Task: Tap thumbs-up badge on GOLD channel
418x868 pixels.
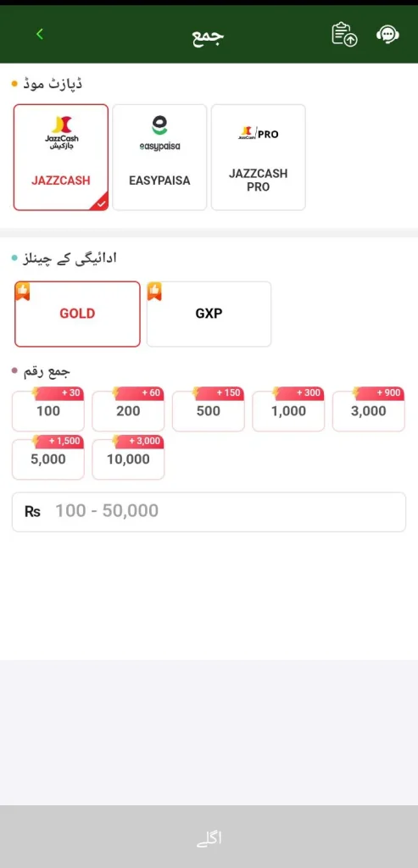Action: coord(22,292)
